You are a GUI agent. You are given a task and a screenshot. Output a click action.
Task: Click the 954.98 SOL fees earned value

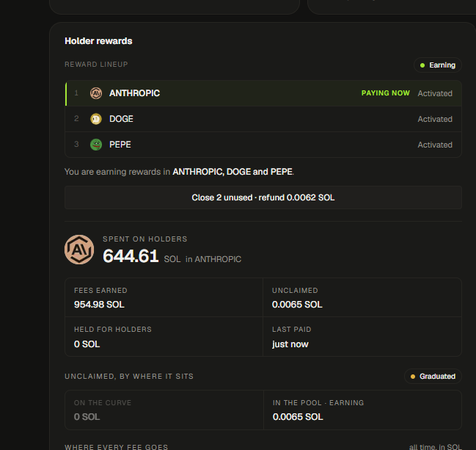99,305
